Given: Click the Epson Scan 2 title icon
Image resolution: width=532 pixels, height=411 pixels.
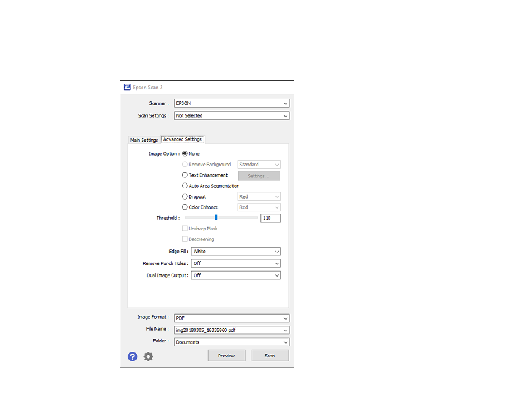Looking at the screenshot, I should point(127,87).
